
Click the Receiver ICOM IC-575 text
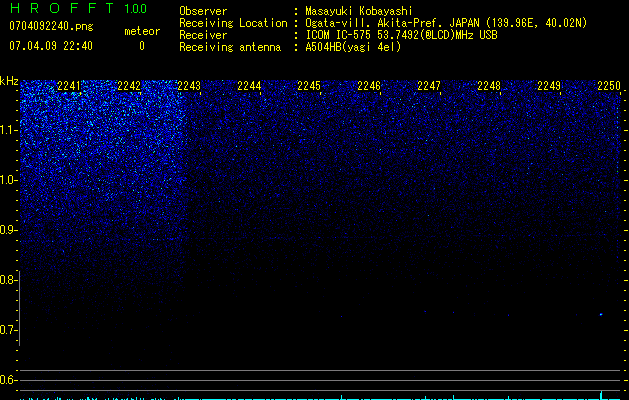tap(401, 35)
